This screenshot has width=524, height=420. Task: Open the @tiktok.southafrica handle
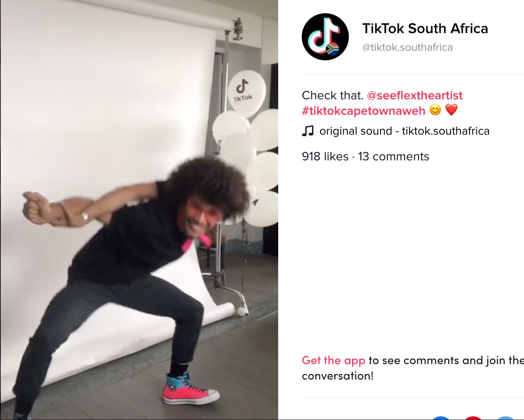click(407, 47)
